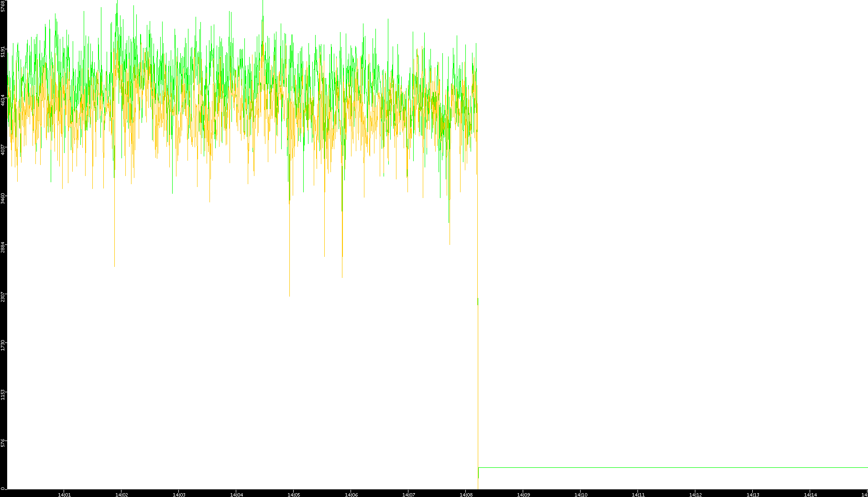Click the 14:13 time label
The width and height of the screenshot is (868, 497).
pos(753,495)
